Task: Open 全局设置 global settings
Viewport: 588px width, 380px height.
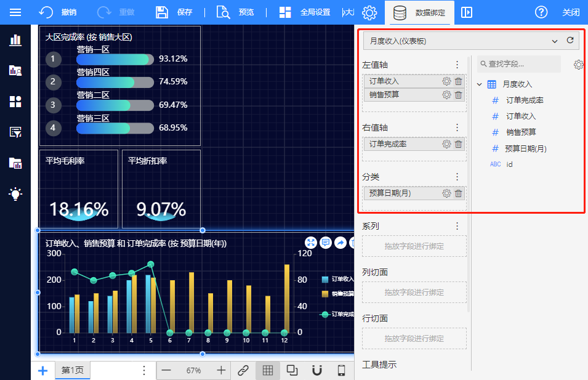Action: tap(305, 12)
